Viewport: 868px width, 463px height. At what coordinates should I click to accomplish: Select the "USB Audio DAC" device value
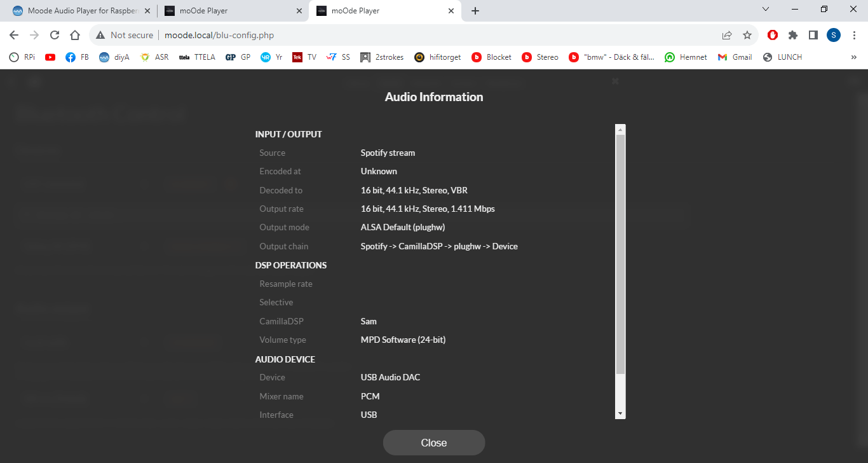[x=390, y=377]
